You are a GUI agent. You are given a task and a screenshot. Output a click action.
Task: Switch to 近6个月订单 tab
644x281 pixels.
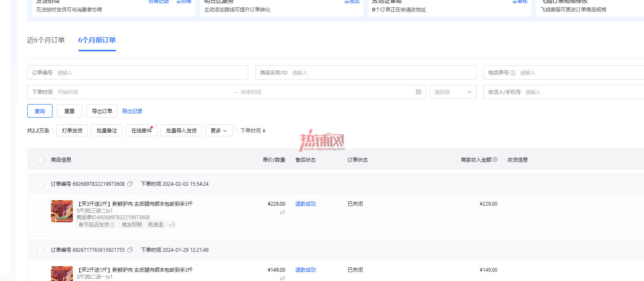[46, 40]
